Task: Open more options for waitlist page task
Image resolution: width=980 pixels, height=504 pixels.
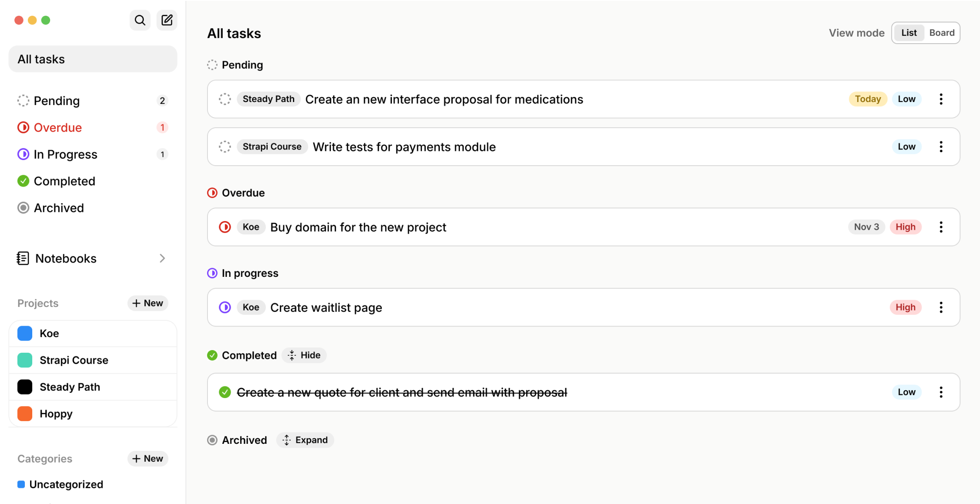Action: 941,307
